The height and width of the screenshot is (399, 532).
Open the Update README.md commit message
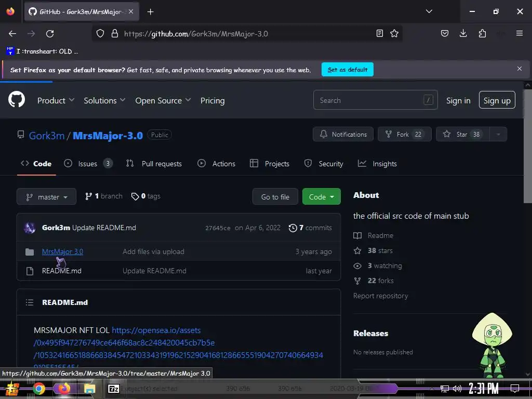[104, 228]
